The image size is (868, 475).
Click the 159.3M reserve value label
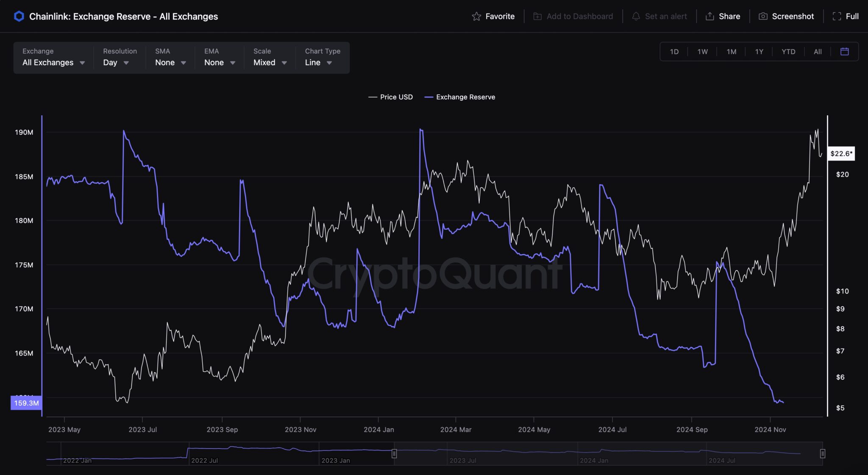[26, 403]
